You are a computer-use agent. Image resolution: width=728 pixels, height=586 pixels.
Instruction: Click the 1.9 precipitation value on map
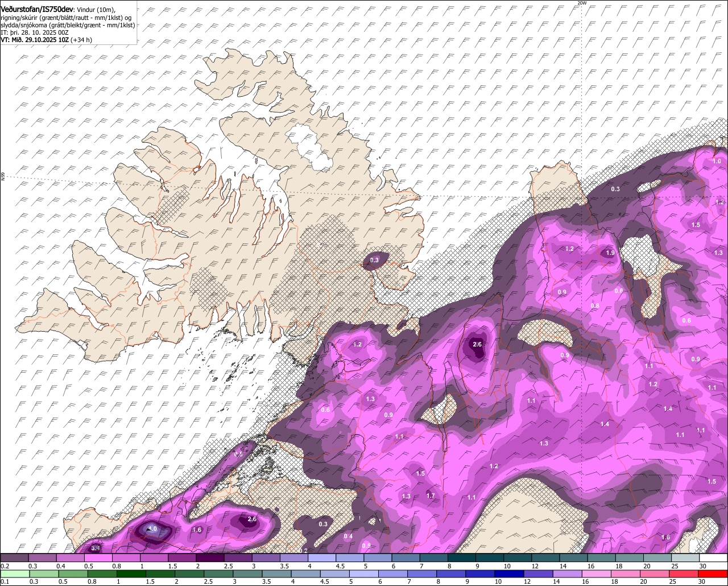point(610,253)
